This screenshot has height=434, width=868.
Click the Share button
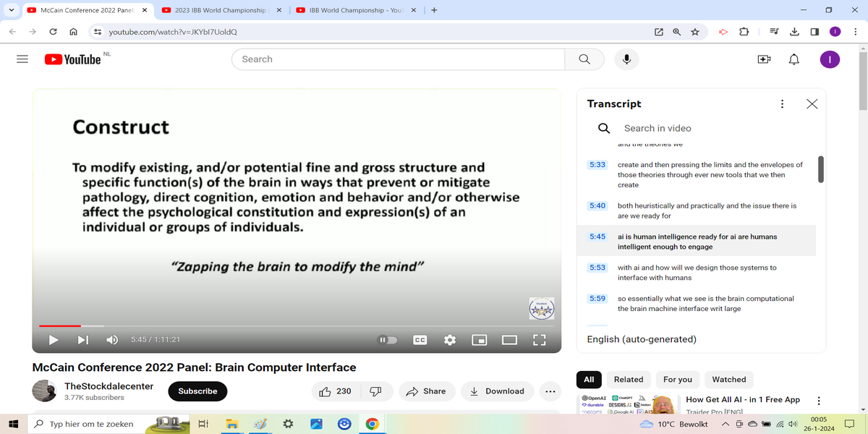(x=426, y=391)
